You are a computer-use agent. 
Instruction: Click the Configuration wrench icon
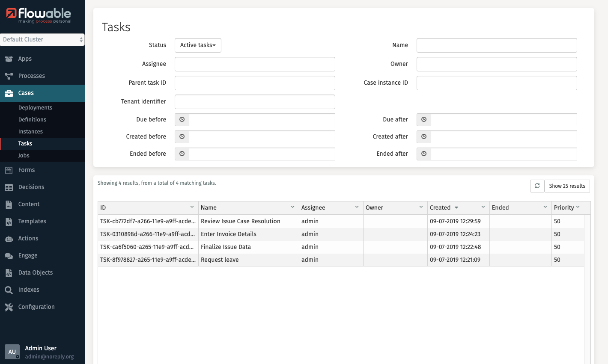click(x=9, y=307)
